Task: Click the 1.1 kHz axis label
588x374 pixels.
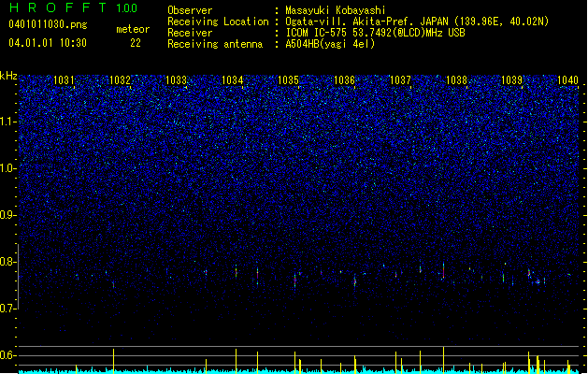Action: pyautogui.click(x=7, y=122)
